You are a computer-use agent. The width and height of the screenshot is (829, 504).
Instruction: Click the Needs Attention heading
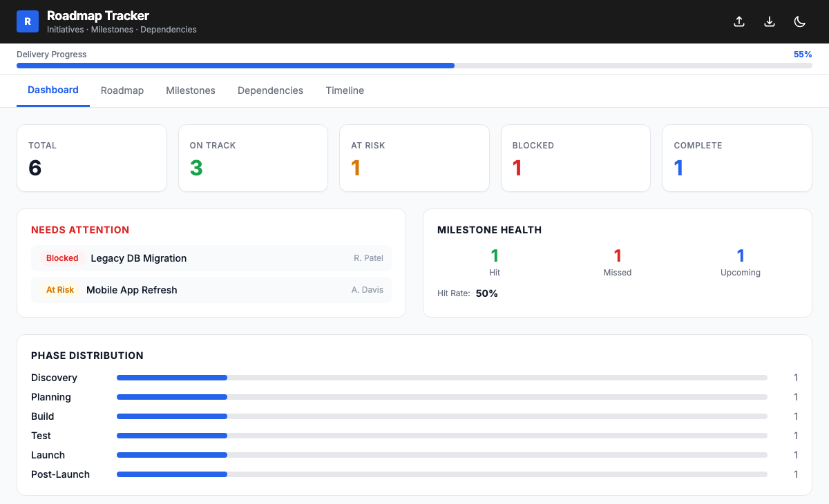pos(80,230)
